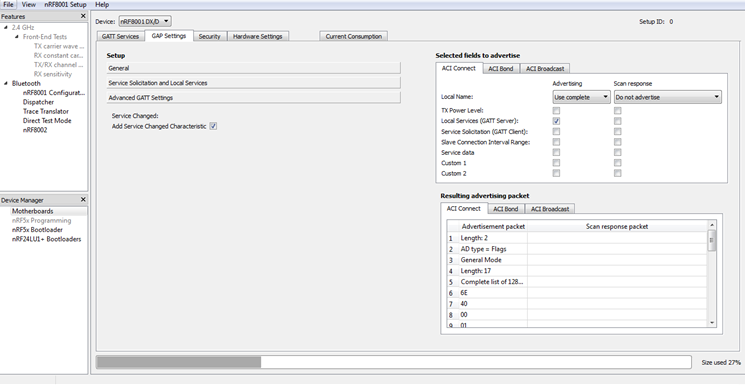Enable Slave Connection Interval Range advertising checkbox
The width and height of the screenshot is (747, 386).
(556, 142)
